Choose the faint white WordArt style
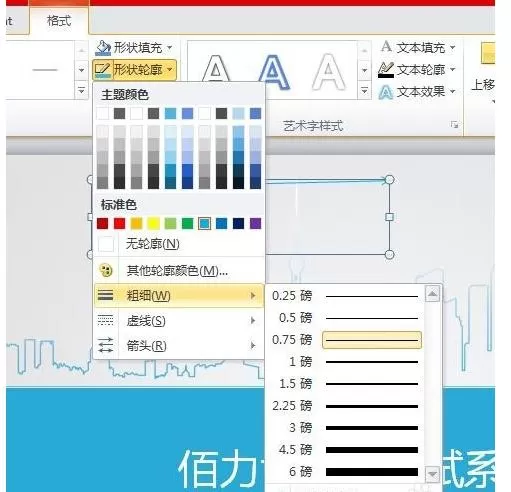This screenshot has height=492, width=511. pyautogui.click(x=329, y=72)
